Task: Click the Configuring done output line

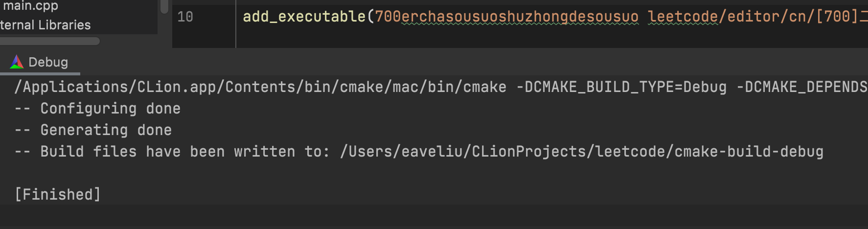Action: (97, 109)
